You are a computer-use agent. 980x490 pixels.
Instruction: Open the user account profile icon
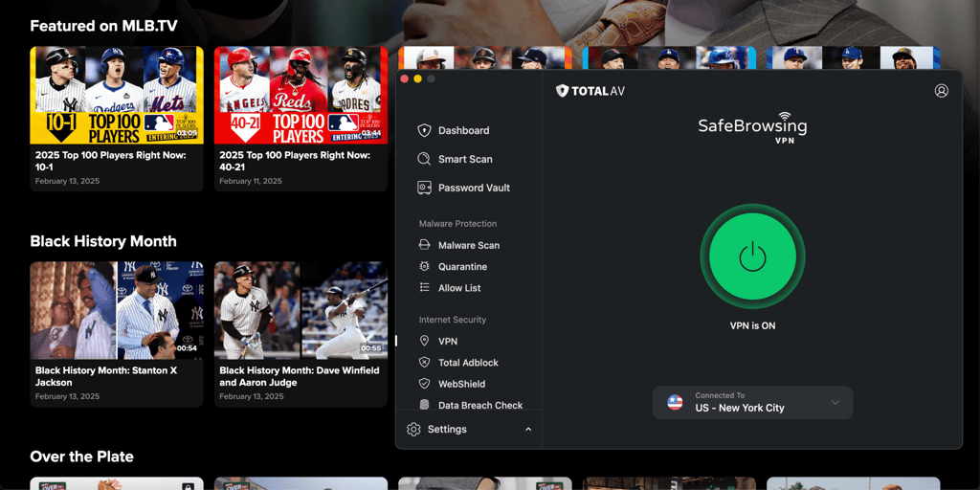pyautogui.click(x=942, y=91)
